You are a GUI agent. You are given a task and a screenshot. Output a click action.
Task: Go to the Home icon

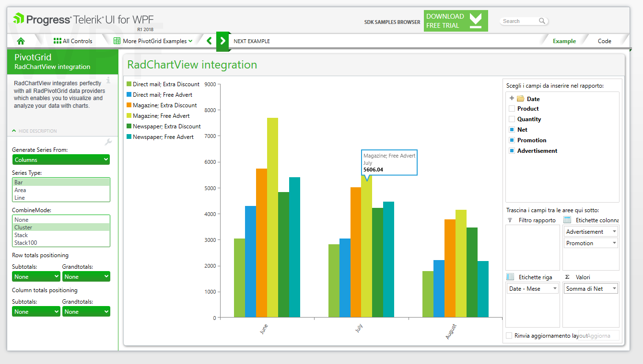[21, 41]
